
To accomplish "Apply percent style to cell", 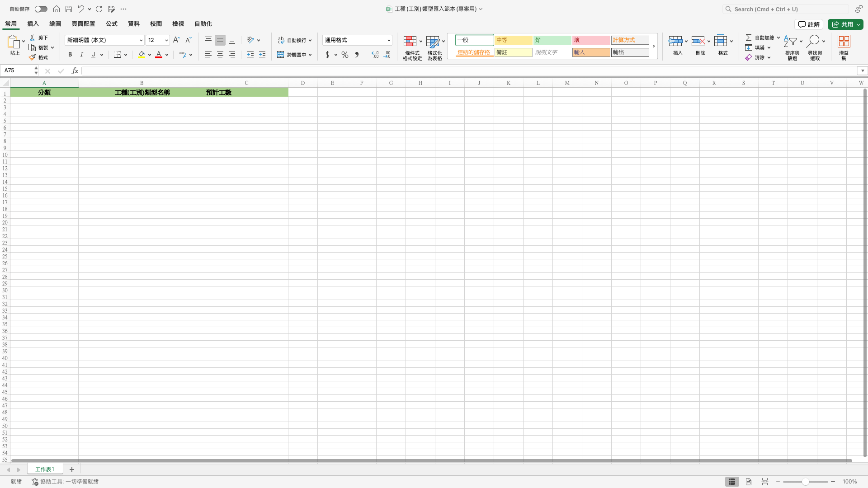I will pos(345,55).
